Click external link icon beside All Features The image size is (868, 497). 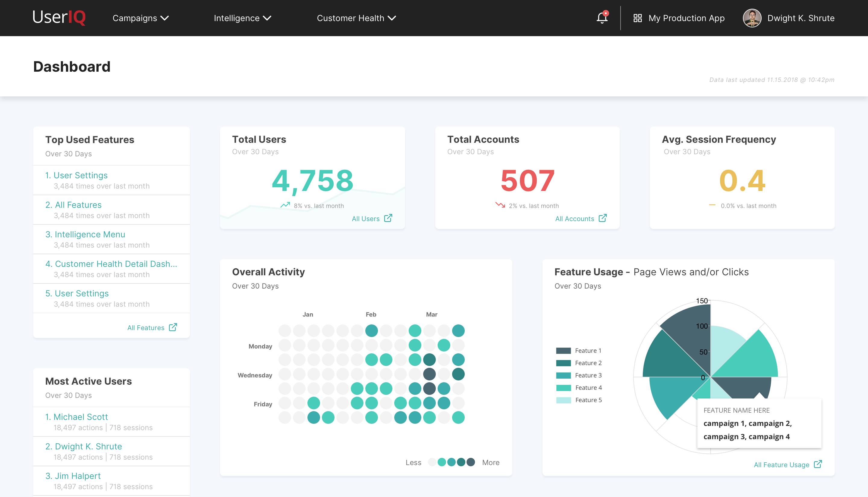173,327
